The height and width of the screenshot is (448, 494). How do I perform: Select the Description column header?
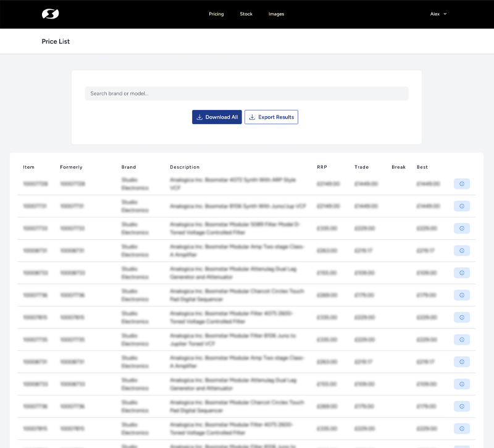coord(185,167)
